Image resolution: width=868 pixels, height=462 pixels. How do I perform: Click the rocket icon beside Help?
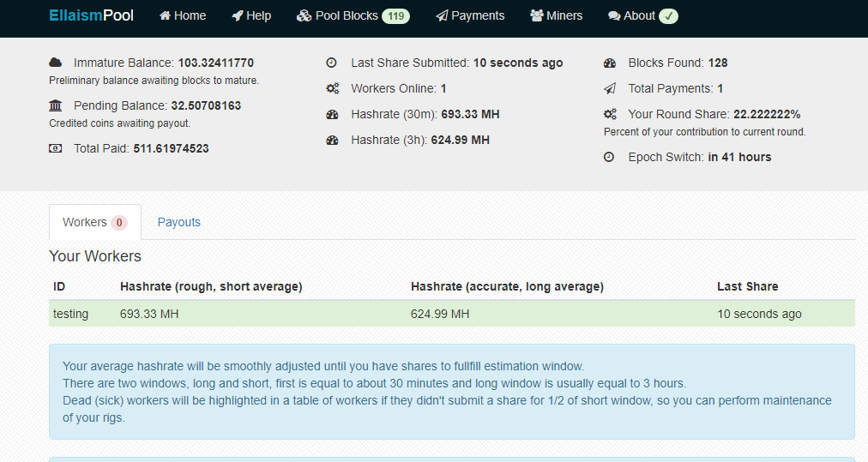[x=238, y=15]
